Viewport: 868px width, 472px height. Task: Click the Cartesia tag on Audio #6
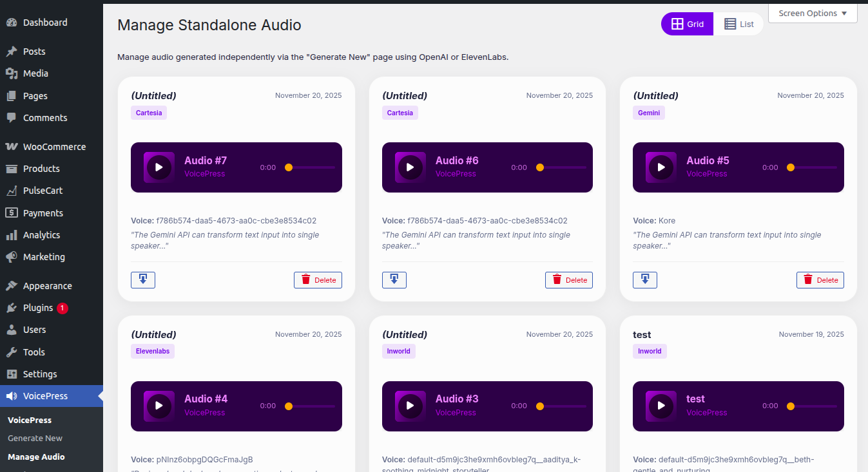(x=400, y=113)
